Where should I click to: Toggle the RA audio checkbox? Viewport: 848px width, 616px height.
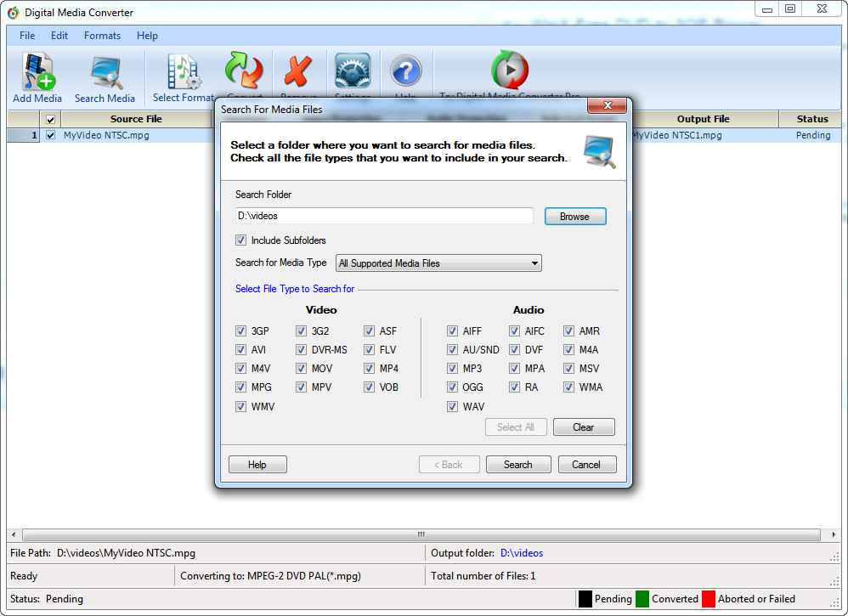(x=514, y=387)
